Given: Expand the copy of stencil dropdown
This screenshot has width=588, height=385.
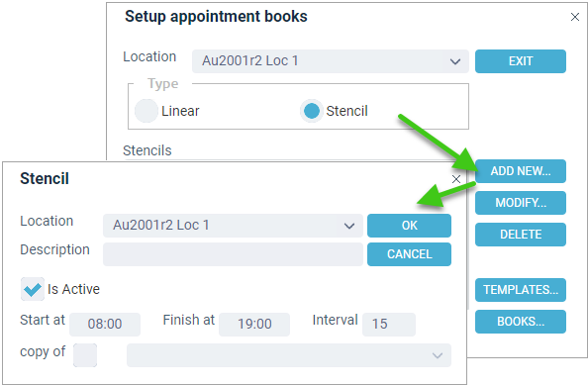Looking at the screenshot, I should (289, 355).
